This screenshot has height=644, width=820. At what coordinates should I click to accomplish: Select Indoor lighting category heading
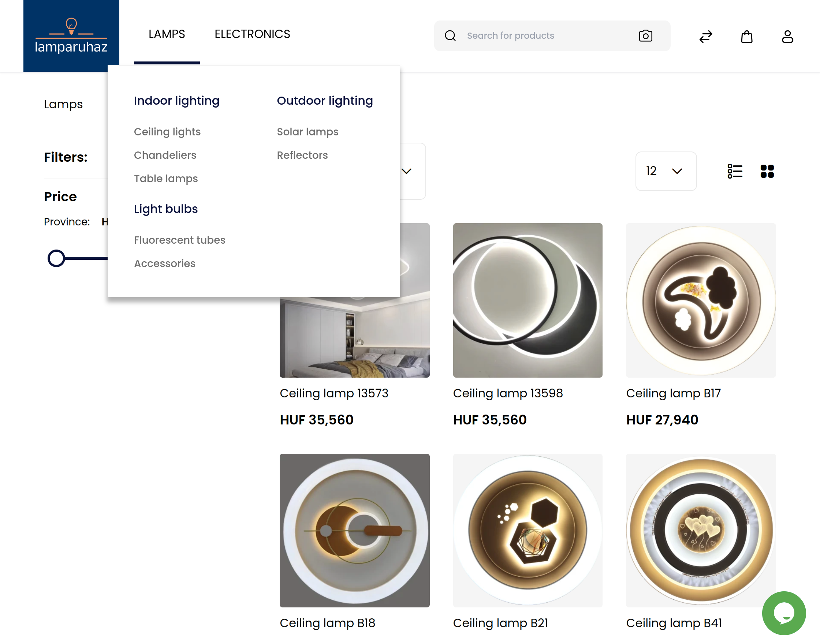coord(176,101)
